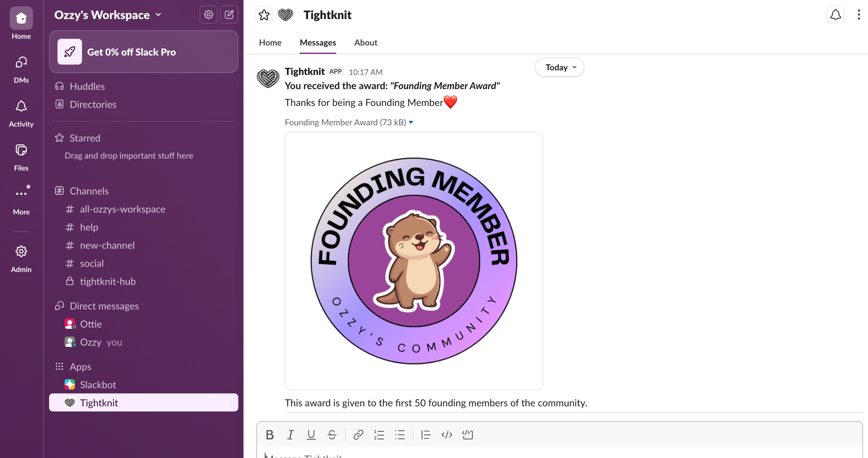The image size is (868, 458).
Task: Switch to the About tab
Action: click(366, 42)
